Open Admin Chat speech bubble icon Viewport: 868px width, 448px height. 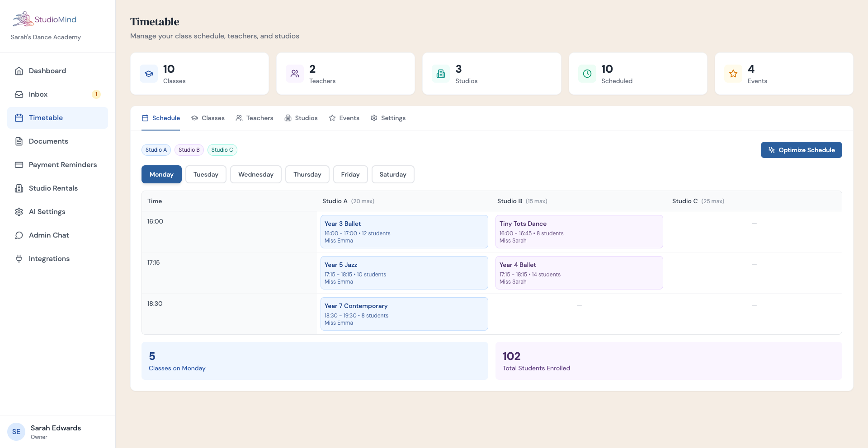tap(19, 235)
